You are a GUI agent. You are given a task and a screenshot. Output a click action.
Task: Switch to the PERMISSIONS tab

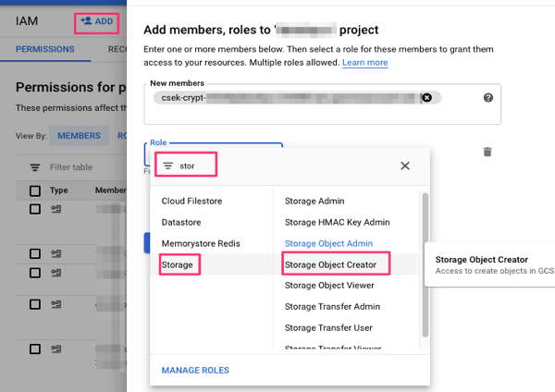[x=45, y=49]
